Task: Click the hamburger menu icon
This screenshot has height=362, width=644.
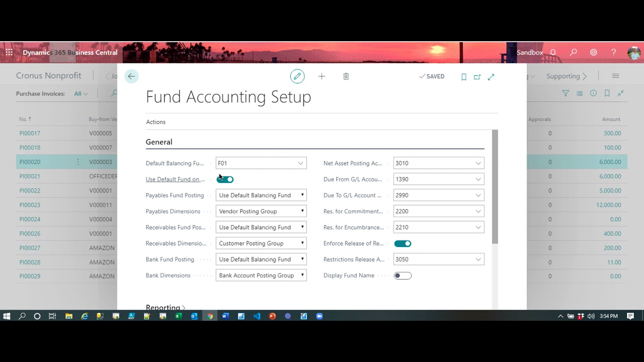Action: point(615,76)
